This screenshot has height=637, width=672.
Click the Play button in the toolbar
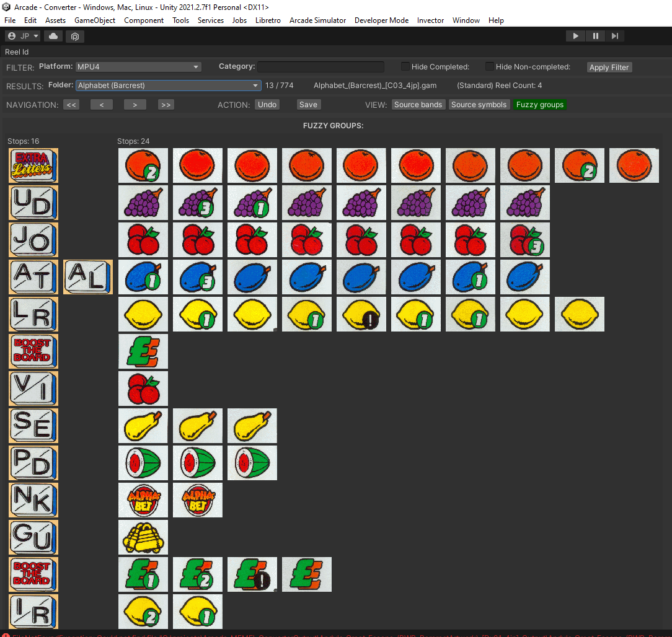pos(575,36)
